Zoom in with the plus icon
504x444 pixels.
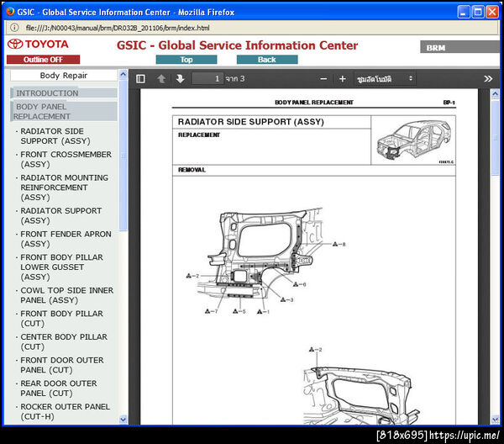tap(343, 79)
